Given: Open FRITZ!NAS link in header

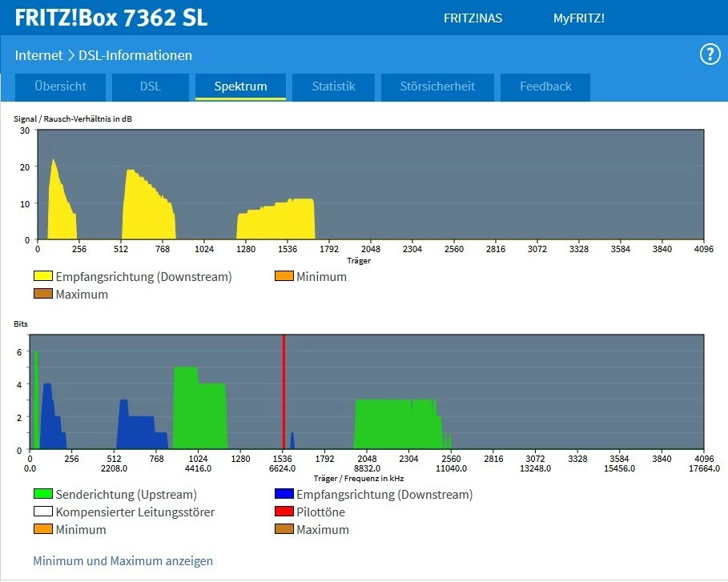Looking at the screenshot, I should [473, 18].
